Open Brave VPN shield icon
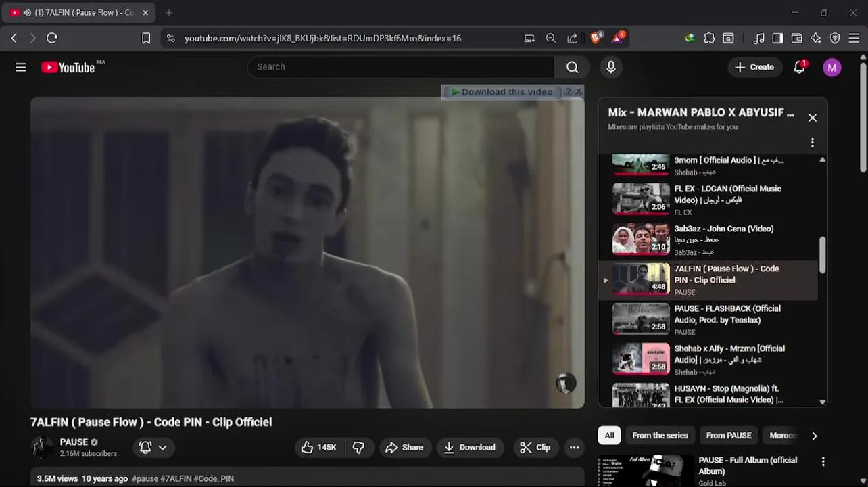The width and height of the screenshot is (868, 487). pos(835,39)
